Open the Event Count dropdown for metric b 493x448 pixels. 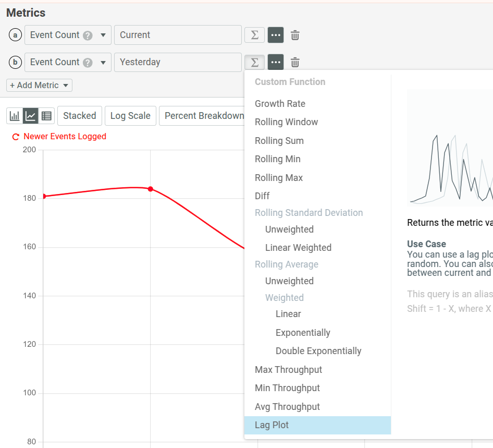(x=67, y=62)
